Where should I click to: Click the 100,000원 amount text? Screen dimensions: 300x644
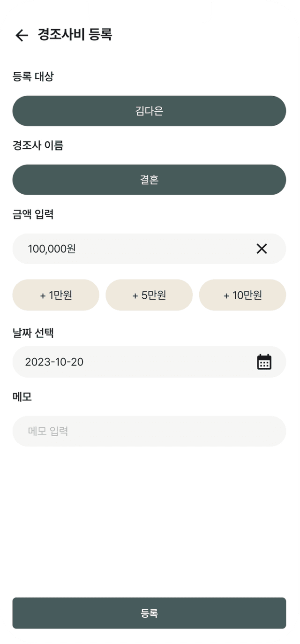(52, 249)
